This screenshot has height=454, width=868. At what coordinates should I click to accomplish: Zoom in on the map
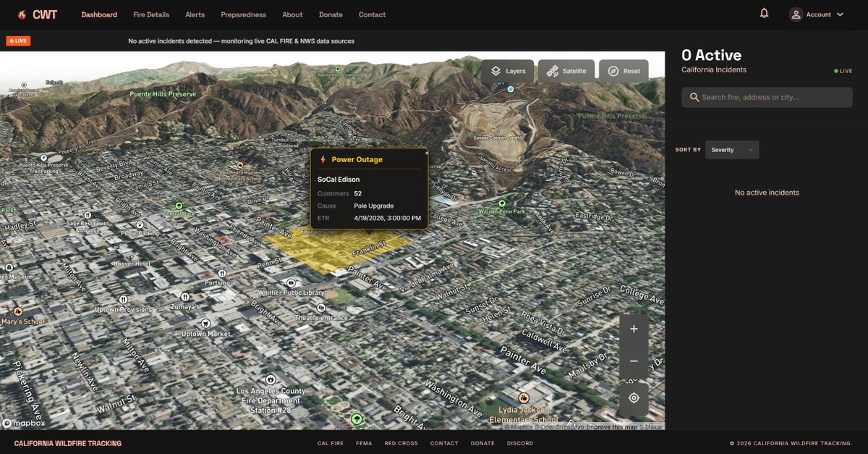click(634, 329)
